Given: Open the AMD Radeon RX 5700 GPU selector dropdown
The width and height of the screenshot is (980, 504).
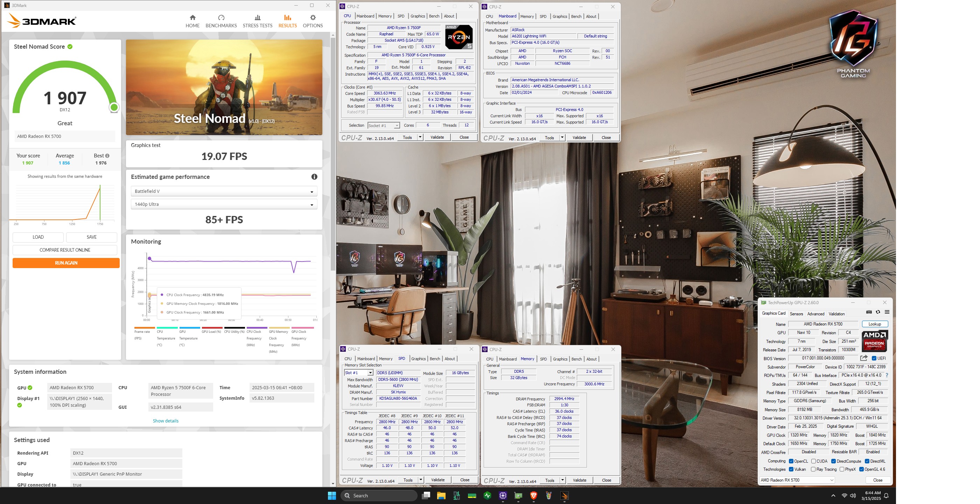Looking at the screenshot, I should point(797,480).
